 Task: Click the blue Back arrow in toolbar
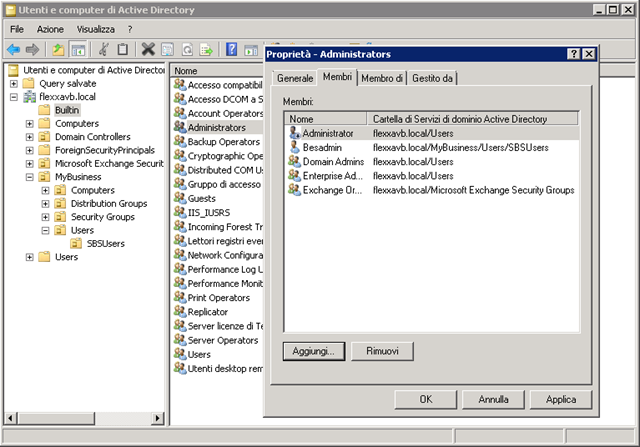pyautogui.click(x=13, y=50)
